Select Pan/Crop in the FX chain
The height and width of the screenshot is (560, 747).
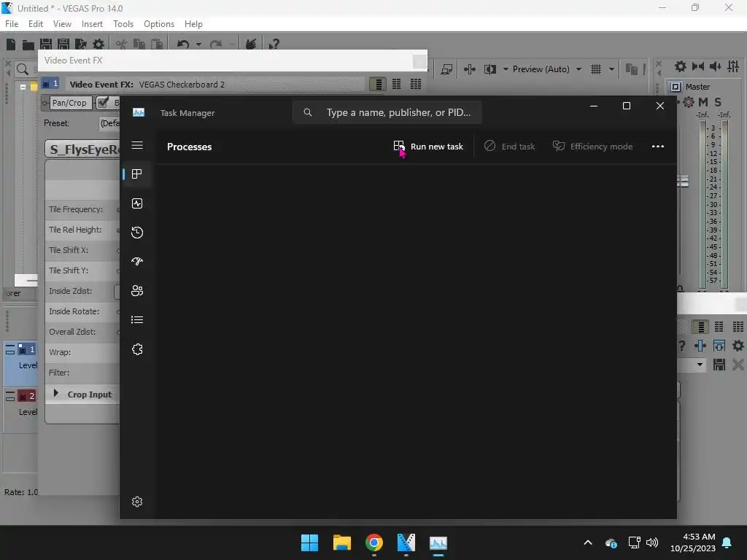pyautogui.click(x=69, y=102)
